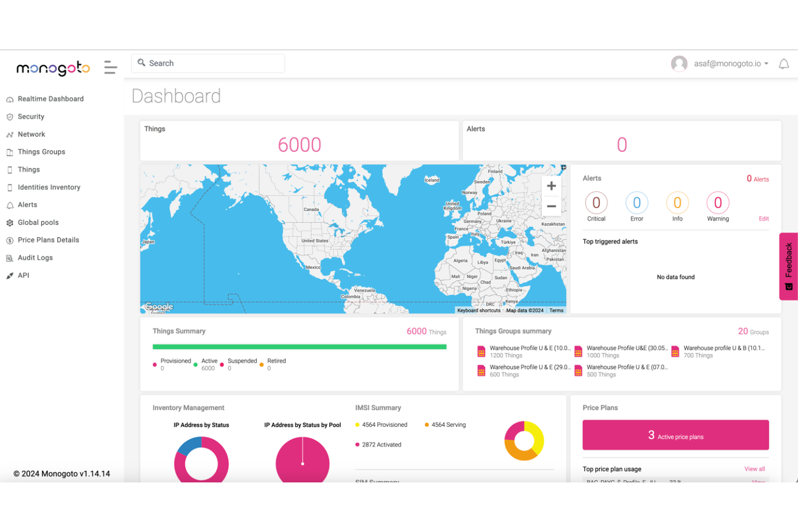Screen dimensions: 798x532
Task: Select the Network icon in the sidebar
Action: (10, 134)
